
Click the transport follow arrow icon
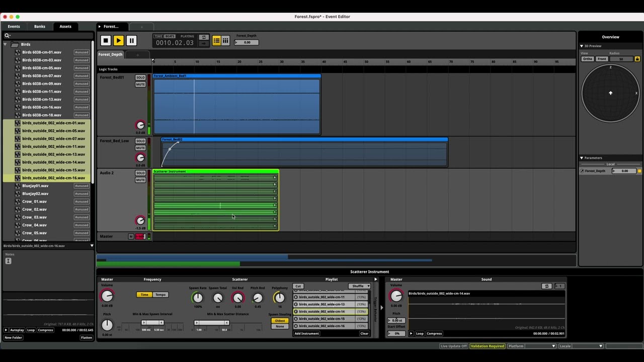point(204,44)
